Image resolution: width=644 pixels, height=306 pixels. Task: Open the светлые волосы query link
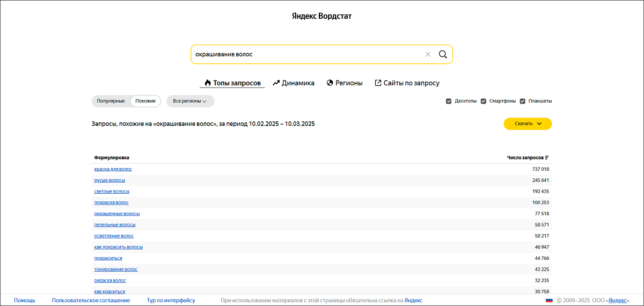click(x=112, y=191)
